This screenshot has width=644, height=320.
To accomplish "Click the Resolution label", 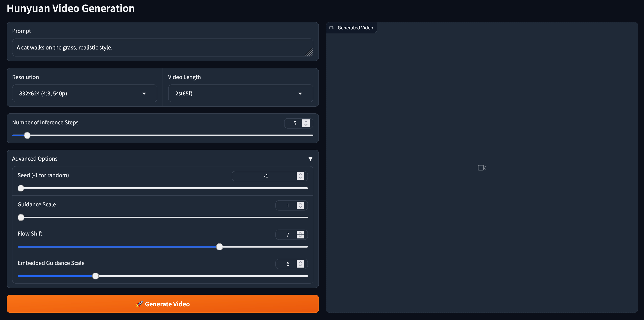I will coord(25,77).
